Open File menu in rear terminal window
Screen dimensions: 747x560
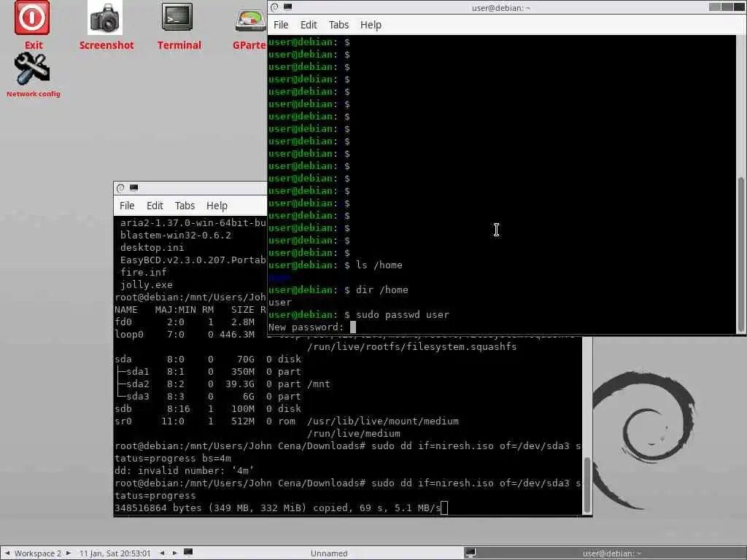(x=127, y=206)
